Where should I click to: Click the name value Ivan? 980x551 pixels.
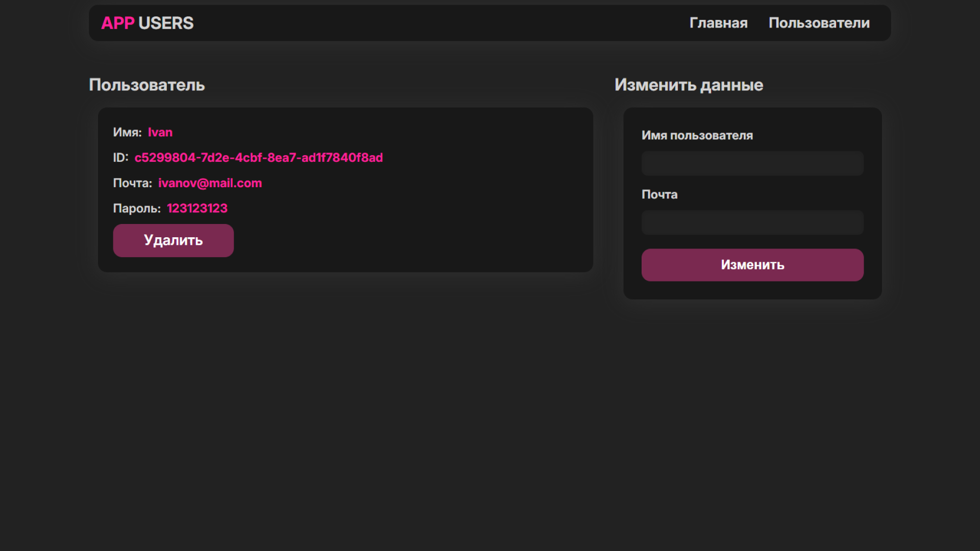click(160, 132)
